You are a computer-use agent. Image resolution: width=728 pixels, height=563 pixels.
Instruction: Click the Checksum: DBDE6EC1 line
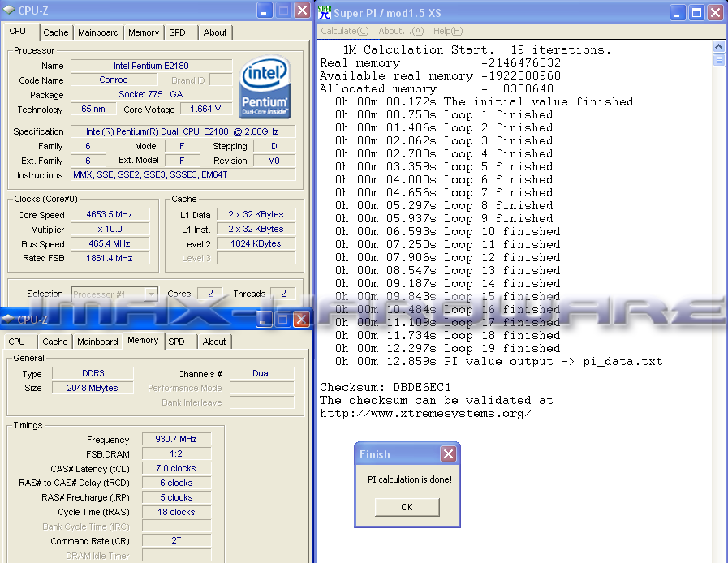point(386,387)
